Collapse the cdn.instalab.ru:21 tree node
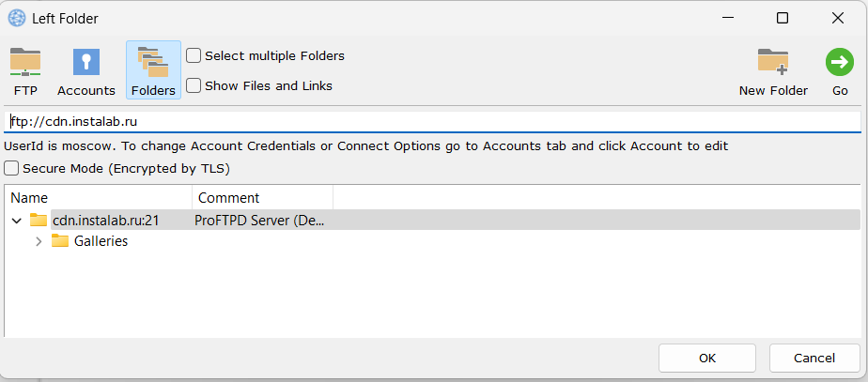The width and height of the screenshot is (868, 382). coord(17,221)
